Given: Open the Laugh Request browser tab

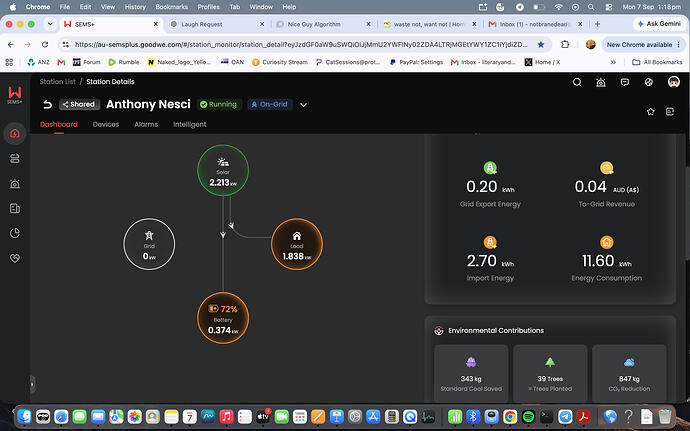Looking at the screenshot, I should point(216,24).
